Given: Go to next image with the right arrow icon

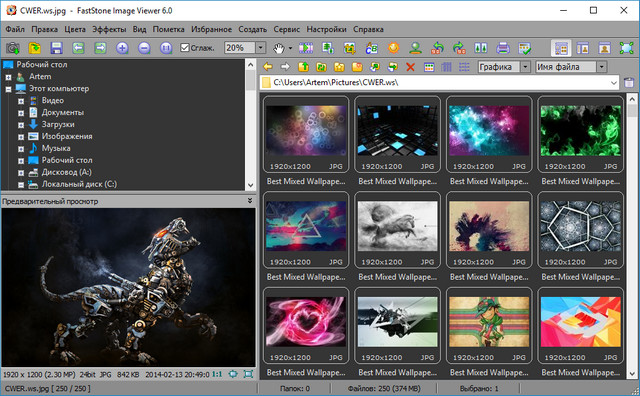Looking at the screenshot, I should (100, 48).
